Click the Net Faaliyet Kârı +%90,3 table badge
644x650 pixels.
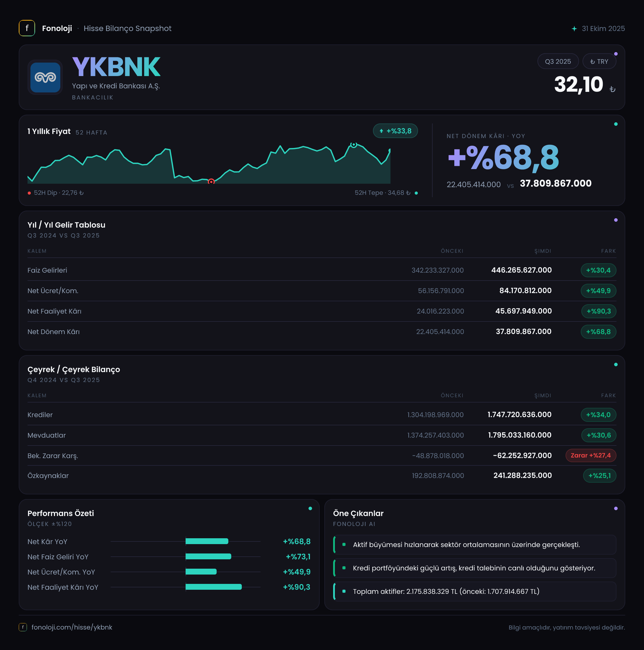coord(599,311)
